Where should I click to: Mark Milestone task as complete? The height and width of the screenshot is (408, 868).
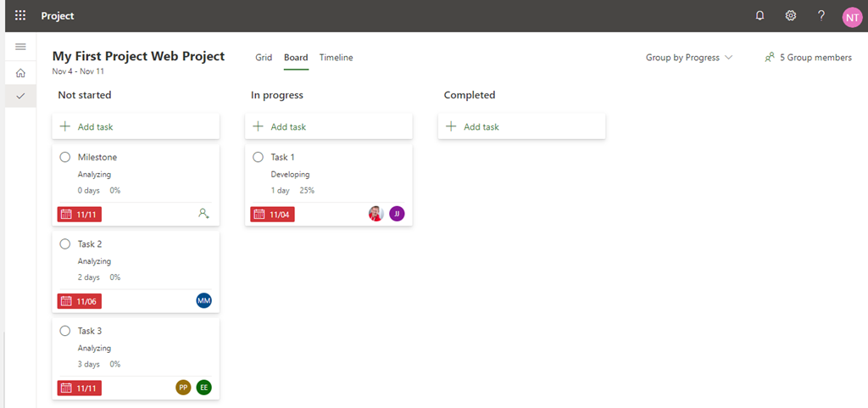65,157
